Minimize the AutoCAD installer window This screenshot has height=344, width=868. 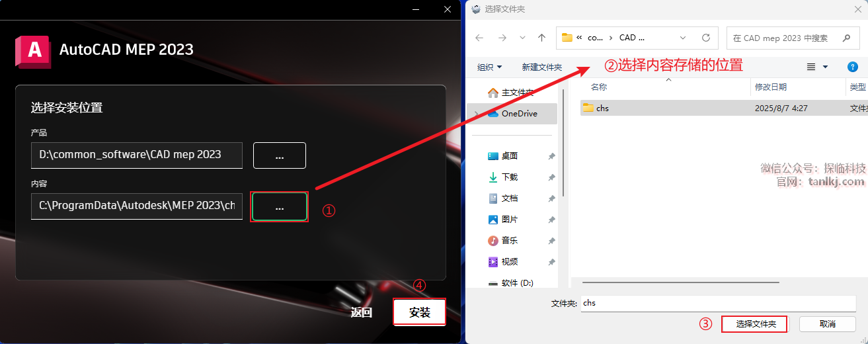click(x=416, y=9)
